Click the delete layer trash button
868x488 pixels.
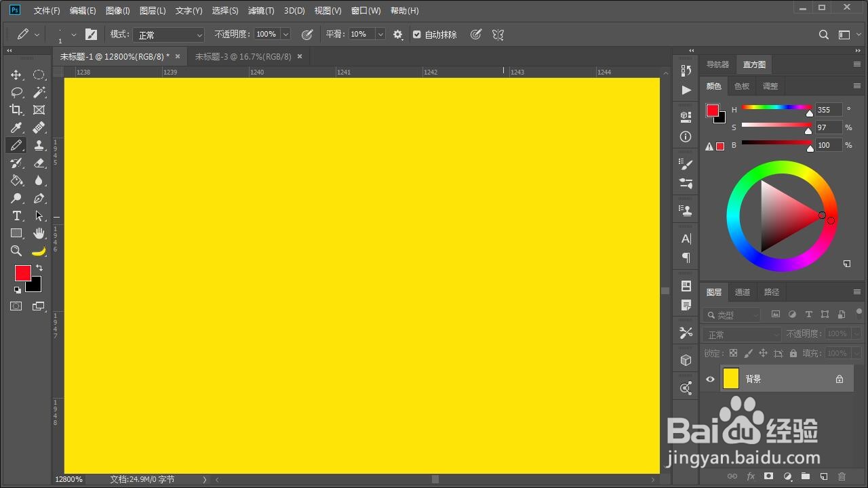[x=842, y=476]
